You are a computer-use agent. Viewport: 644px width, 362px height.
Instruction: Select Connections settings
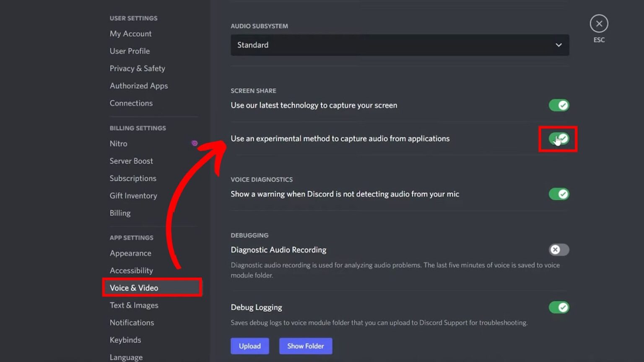[131, 103]
